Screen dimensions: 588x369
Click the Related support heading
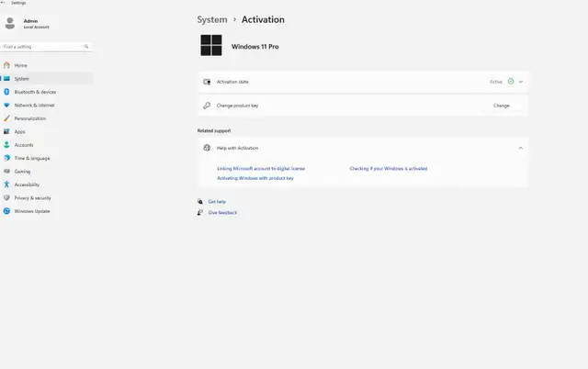point(214,130)
